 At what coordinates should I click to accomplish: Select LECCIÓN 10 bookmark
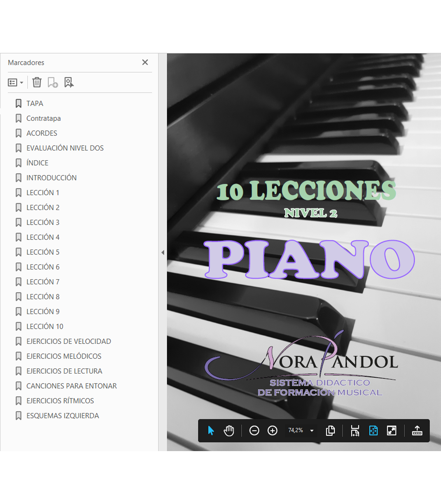tap(44, 327)
